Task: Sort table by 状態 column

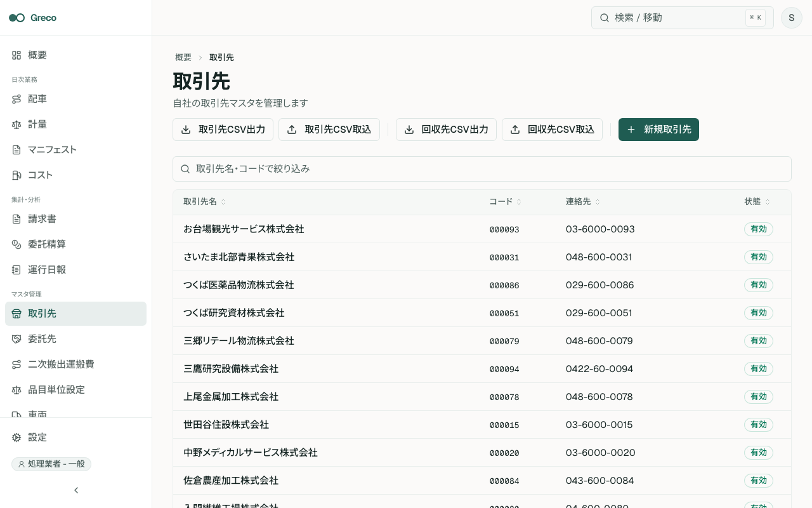Action: pyautogui.click(x=757, y=202)
